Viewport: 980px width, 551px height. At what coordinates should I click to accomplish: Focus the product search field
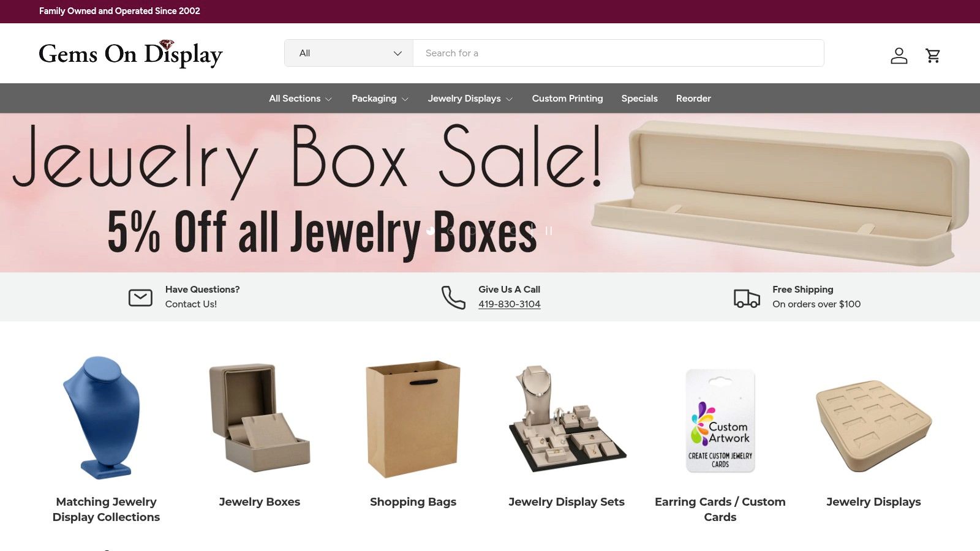619,53
